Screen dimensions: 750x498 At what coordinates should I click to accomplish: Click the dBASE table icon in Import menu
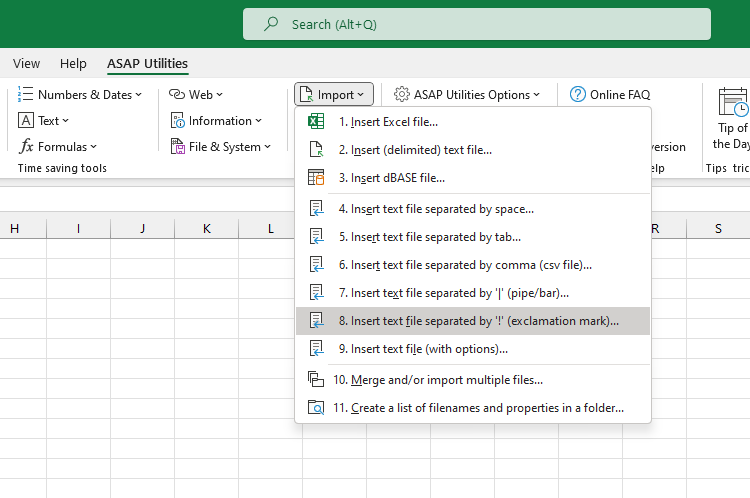(316, 177)
